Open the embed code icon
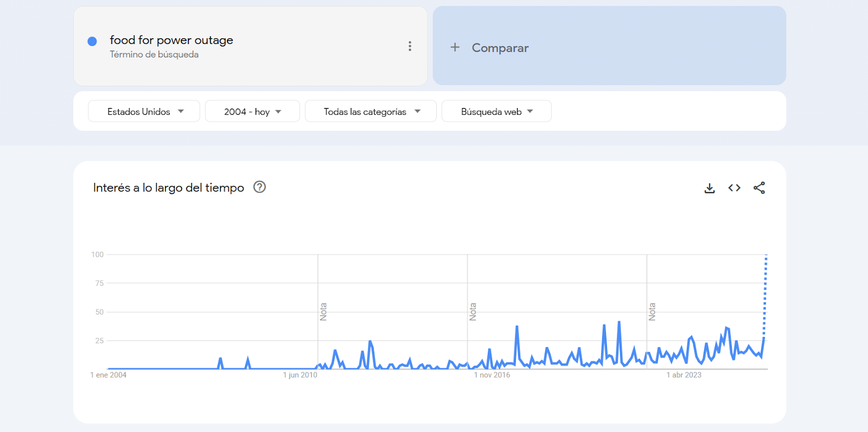868x432 pixels. tap(734, 188)
